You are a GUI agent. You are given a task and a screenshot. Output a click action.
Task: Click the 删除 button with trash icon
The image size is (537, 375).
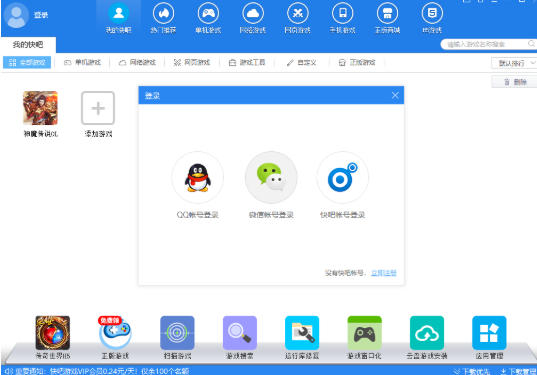514,82
